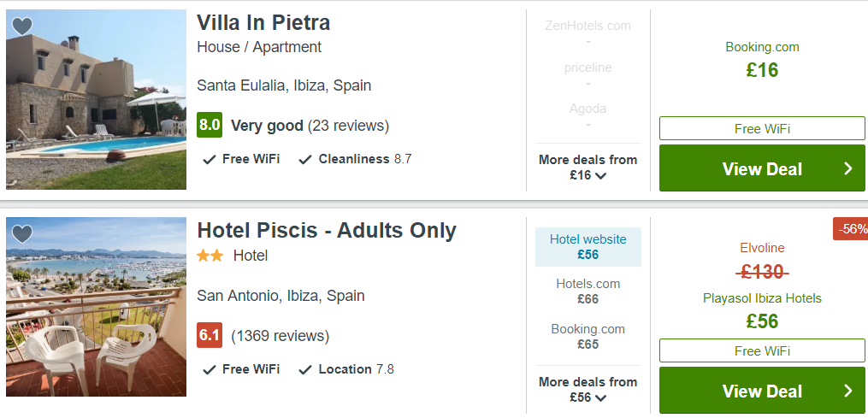Save Villa In Pietra with heart icon

click(22, 26)
